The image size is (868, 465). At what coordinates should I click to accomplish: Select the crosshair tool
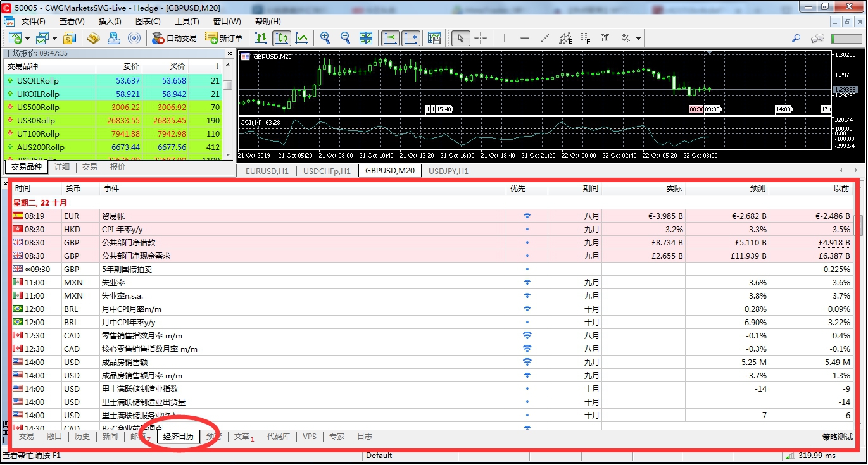[x=481, y=39]
